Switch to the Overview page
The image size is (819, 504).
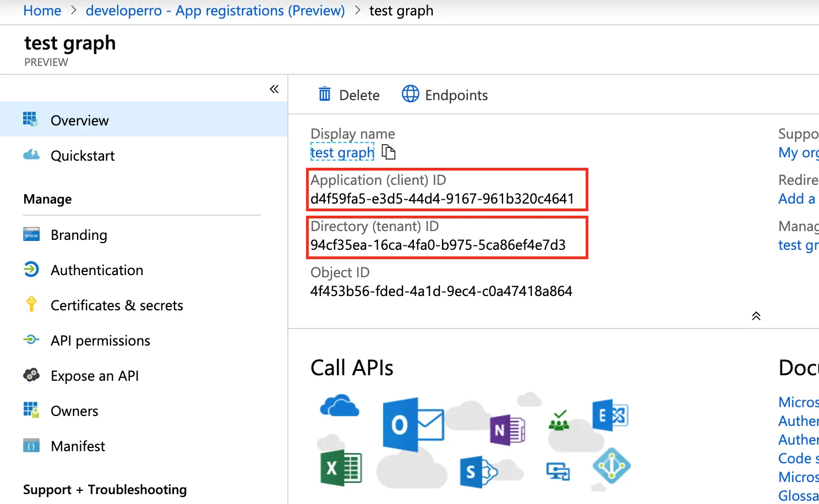click(79, 120)
